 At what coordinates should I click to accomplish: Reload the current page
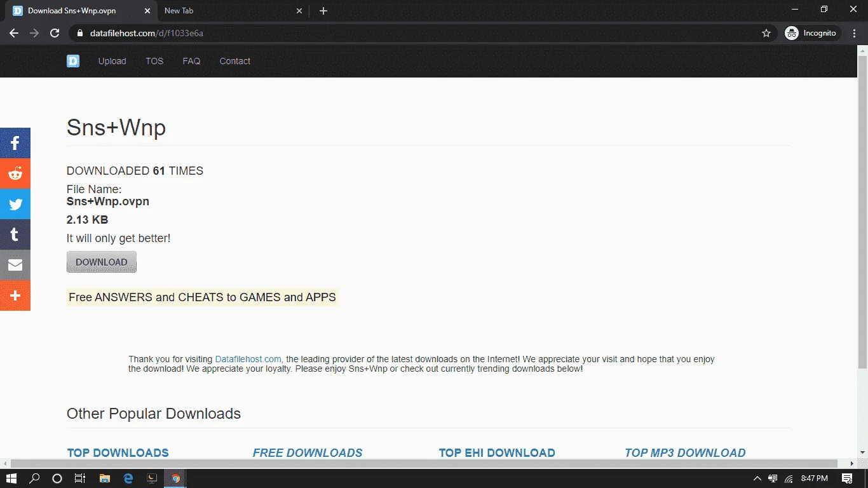[x=55, y=33]
